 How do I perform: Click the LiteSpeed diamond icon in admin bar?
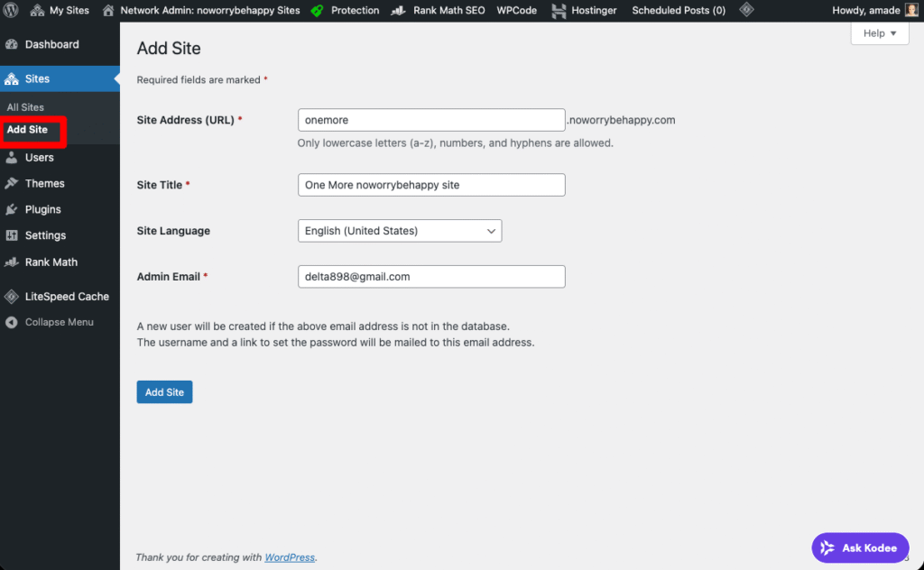pos(746,11)
